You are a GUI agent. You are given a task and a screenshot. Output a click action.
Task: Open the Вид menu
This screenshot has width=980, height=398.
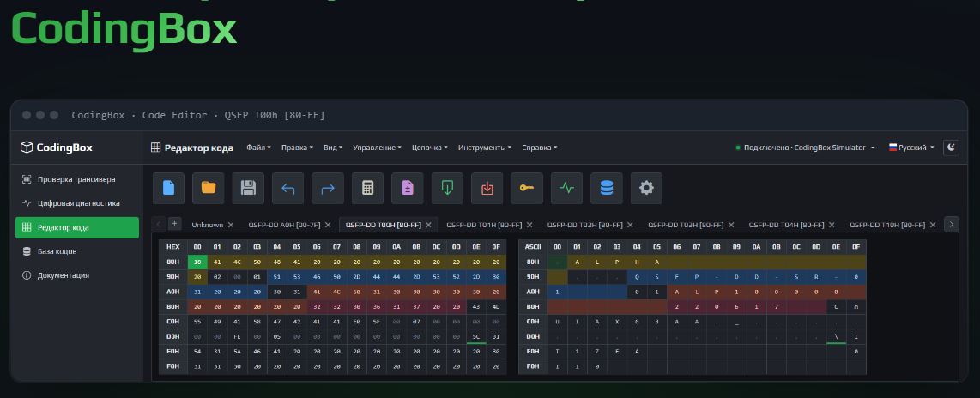point(333,148)
